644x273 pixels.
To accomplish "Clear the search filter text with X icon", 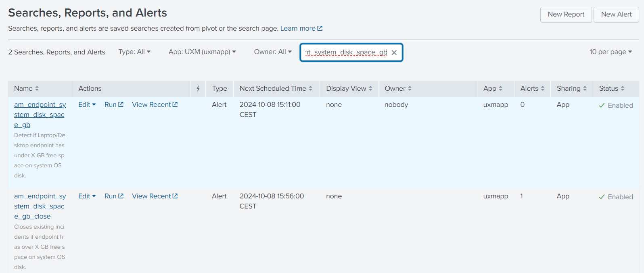I will (394, 52).
